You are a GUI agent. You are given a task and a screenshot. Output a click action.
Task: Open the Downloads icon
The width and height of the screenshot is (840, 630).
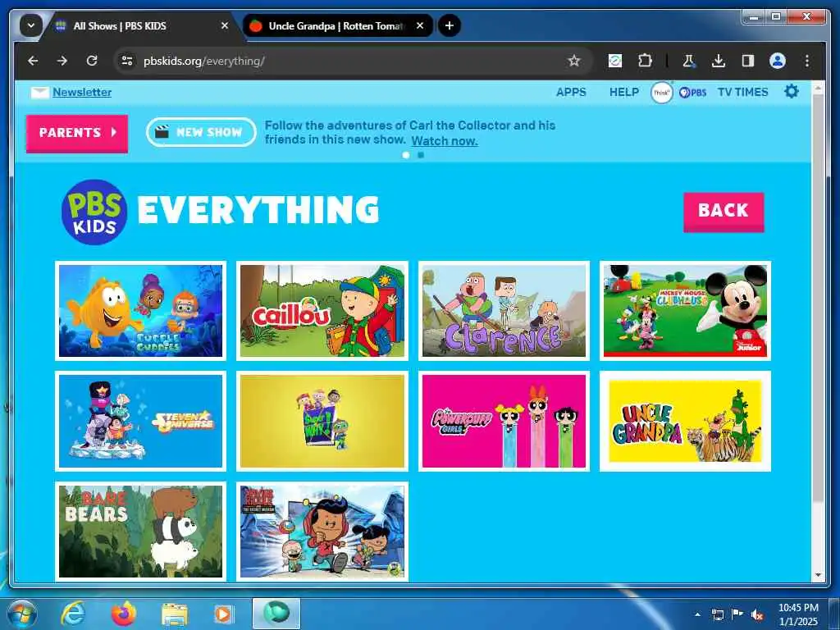(x=719, y=61)
